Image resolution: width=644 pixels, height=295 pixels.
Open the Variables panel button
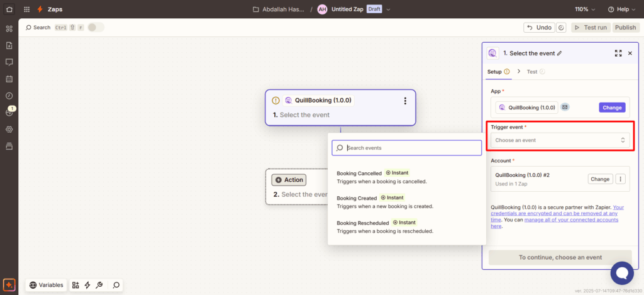tap(47, 285)
